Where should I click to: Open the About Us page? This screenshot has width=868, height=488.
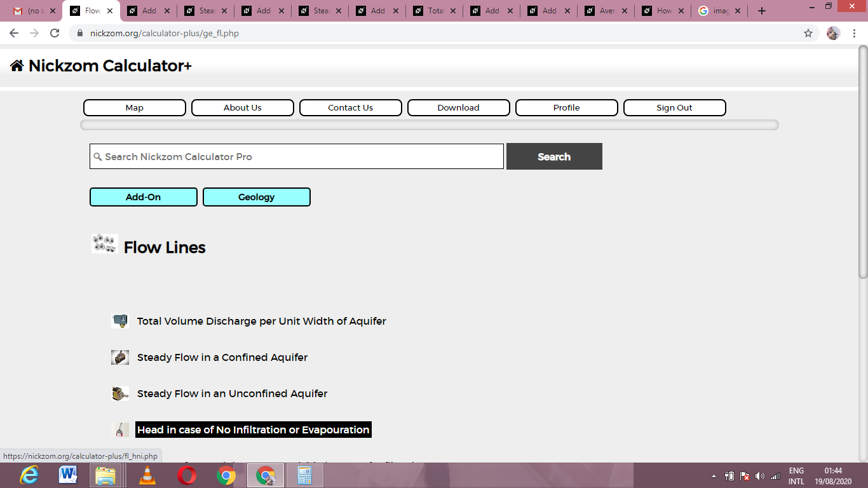click(243, 108)
